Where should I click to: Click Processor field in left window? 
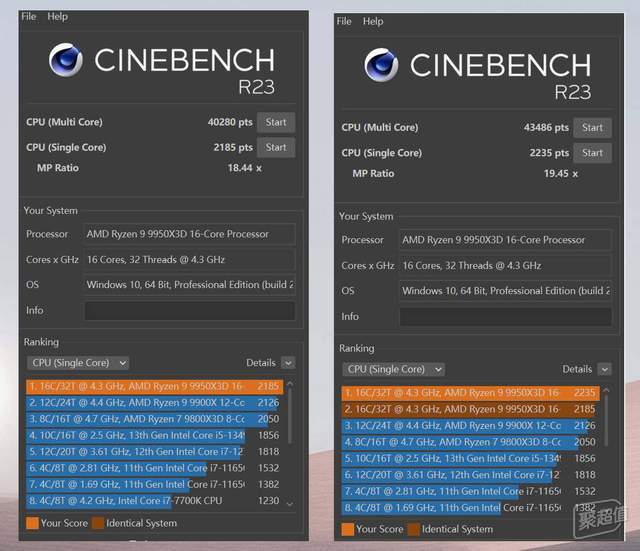(x=189, y=234)
